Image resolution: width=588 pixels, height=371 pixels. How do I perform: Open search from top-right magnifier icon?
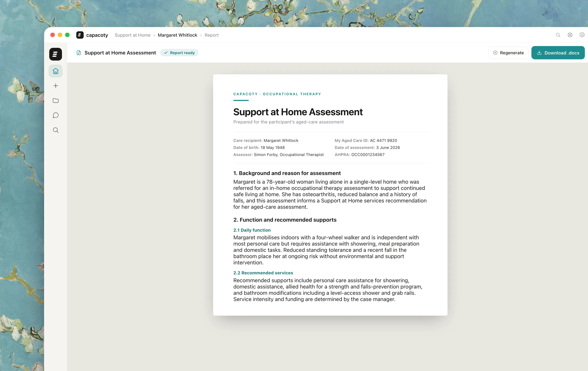[x=558, y=35]
